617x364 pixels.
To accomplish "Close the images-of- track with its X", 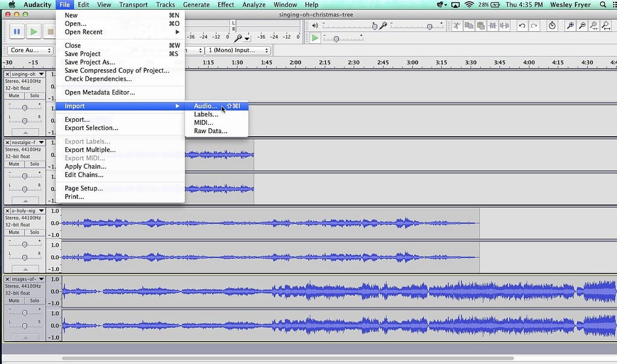I will (x=7, y=279).
